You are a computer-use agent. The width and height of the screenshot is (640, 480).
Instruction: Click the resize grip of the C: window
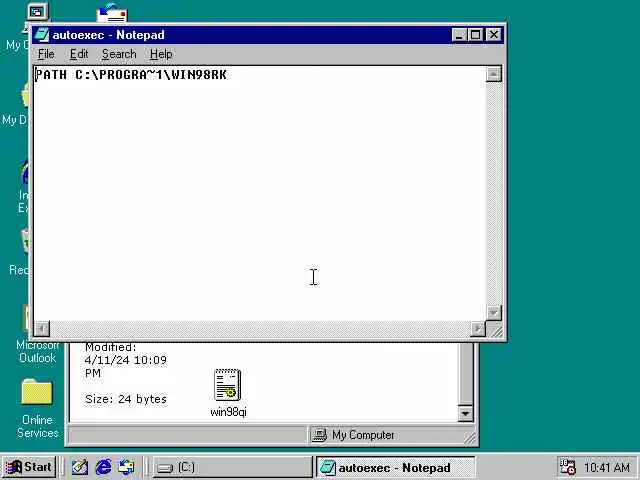pos(470,438)
